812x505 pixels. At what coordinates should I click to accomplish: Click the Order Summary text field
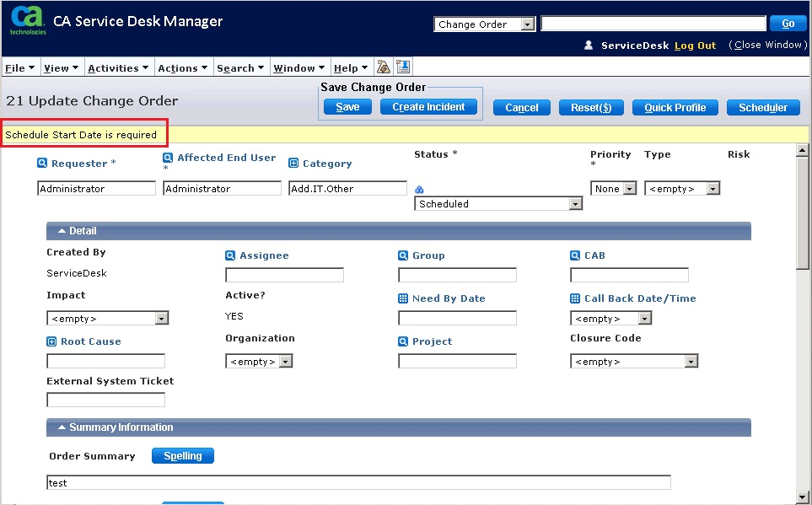(358, 483)
